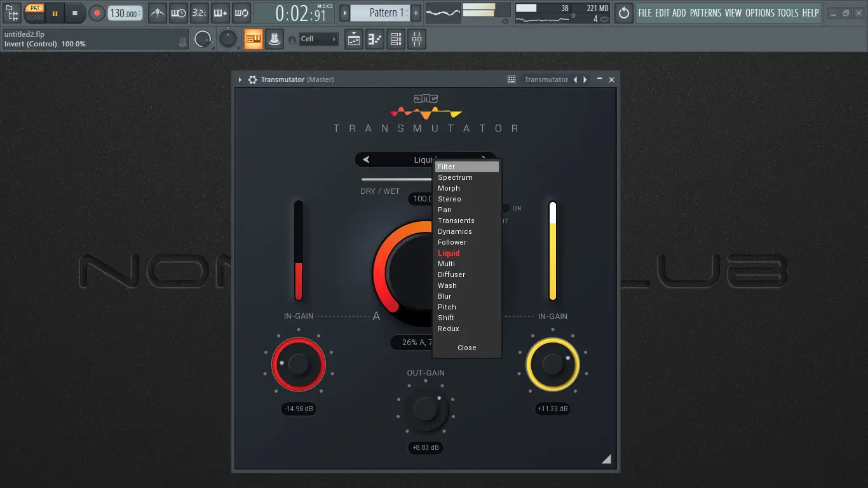
Task: Open the Cell snap dropdown
Action: pos(318,39)
